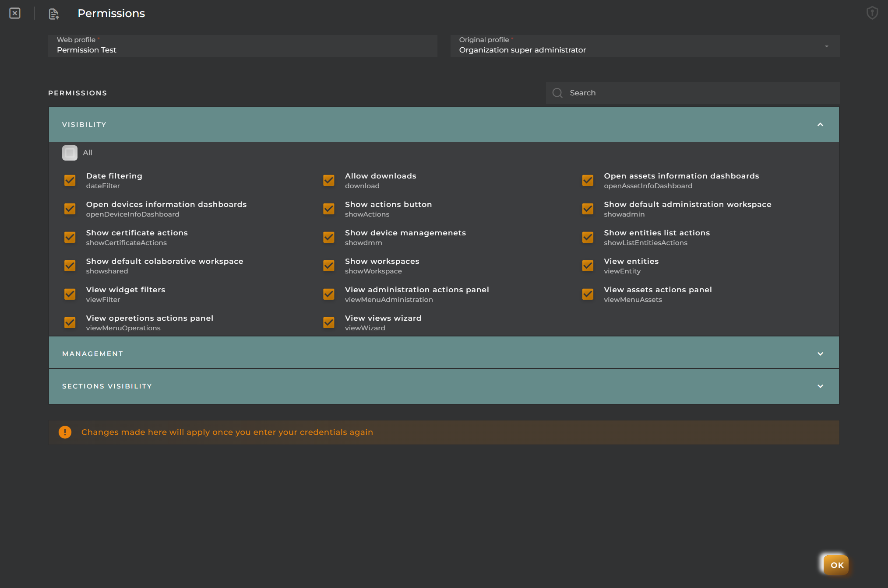Toggle the Show workspaces checkbox off
The height and width of the screenshot is (588, 888).
click(x=328, y=265)
